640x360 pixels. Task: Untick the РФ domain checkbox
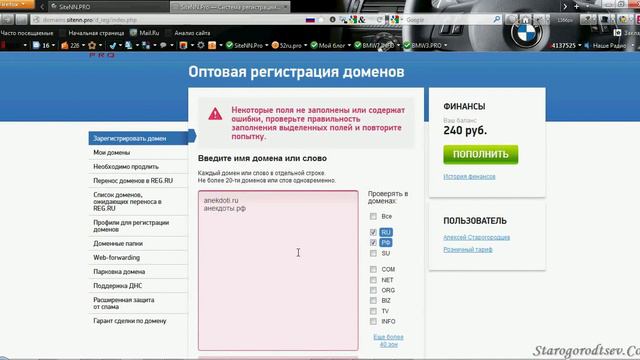[373, 242]
